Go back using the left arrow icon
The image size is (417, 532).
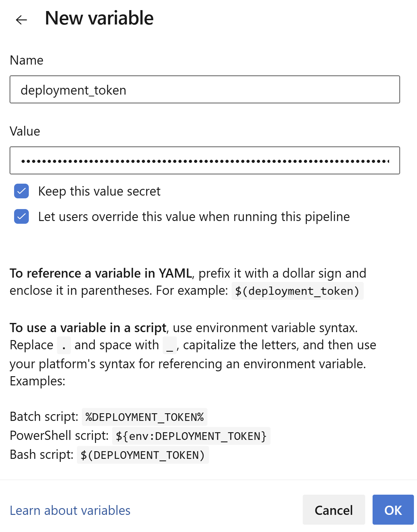pyautogui.click(x=21, y=20)
